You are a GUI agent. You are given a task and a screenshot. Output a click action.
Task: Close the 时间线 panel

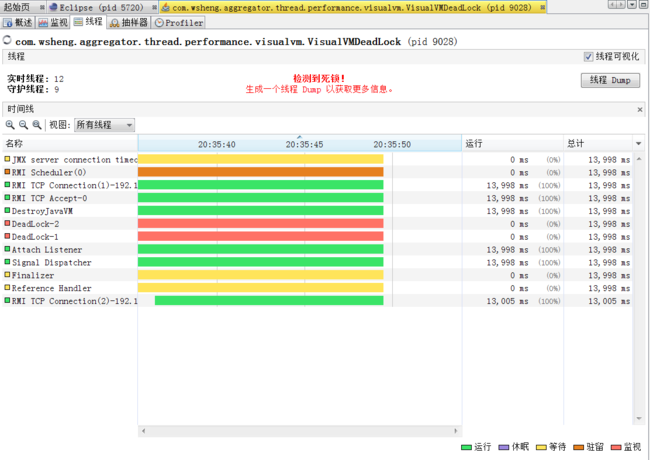pos(640,109)
